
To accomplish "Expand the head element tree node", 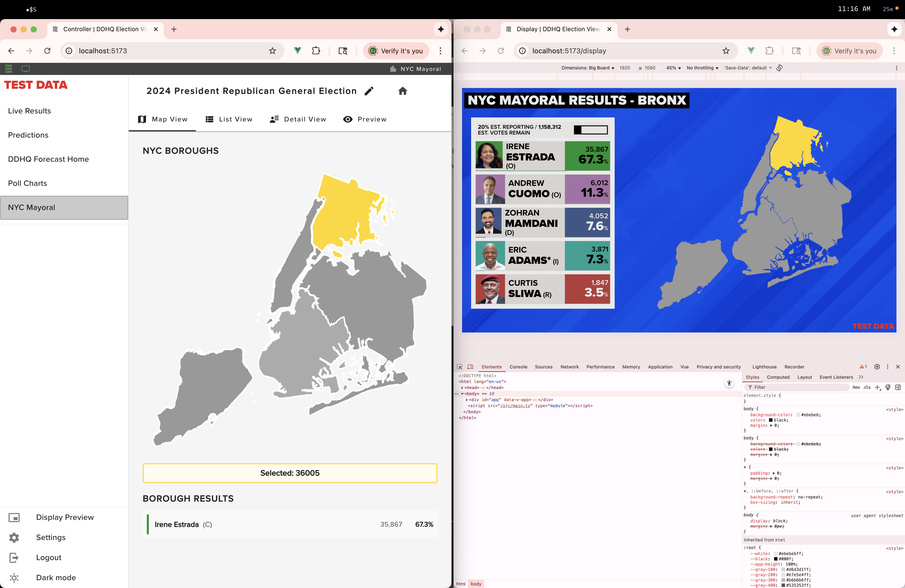I will tap(462, 388).
